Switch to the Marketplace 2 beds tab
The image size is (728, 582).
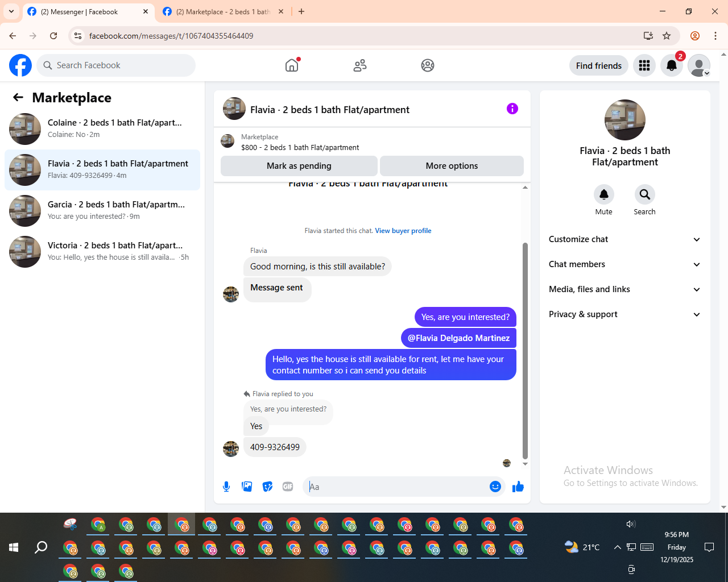[x=223, y=11]
